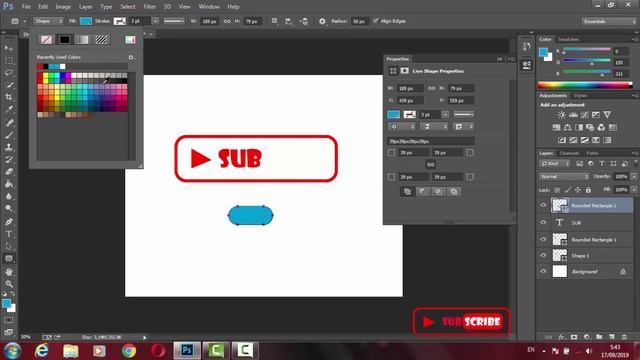The width and height of the screenshot is (640, 360).
Task: Open recently used colors gear menu
Action: coord(131,57)
